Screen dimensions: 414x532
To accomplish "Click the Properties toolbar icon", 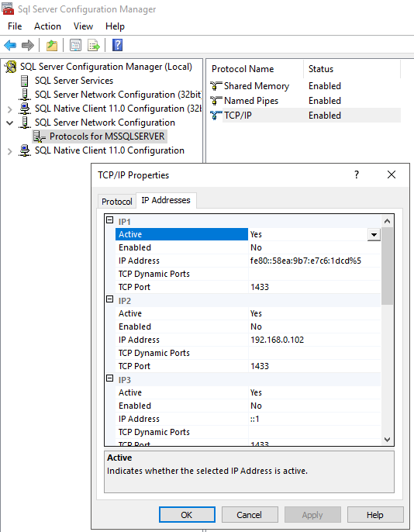I will tap(75, 45).
